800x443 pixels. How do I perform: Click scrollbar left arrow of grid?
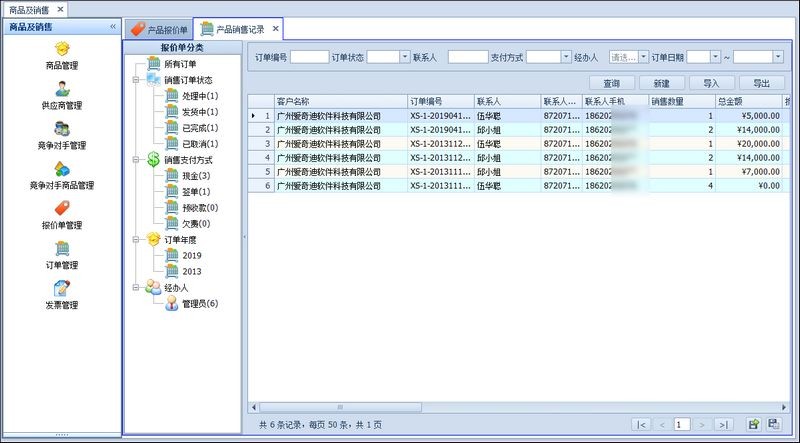click(254, 407)
